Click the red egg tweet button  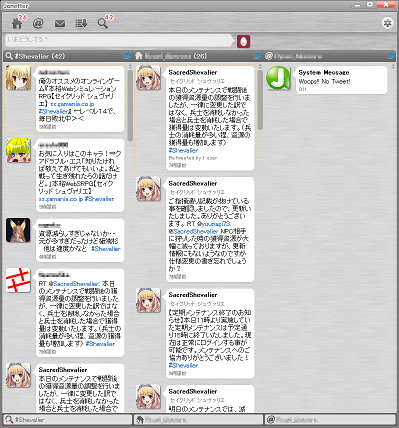(x=244, y=41)
